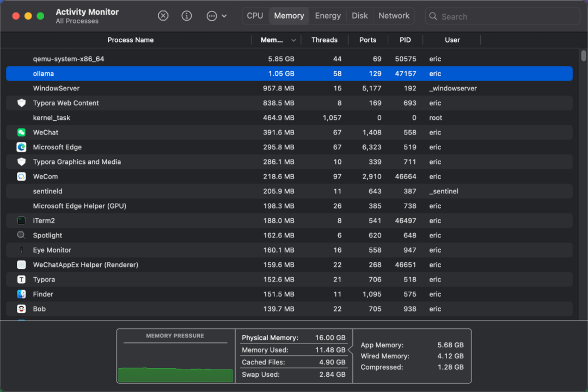This screenshot has width=588, height=392.
Task: Select the WeChatAppEx Helper (Renderer) name
Action: point(85,265)
